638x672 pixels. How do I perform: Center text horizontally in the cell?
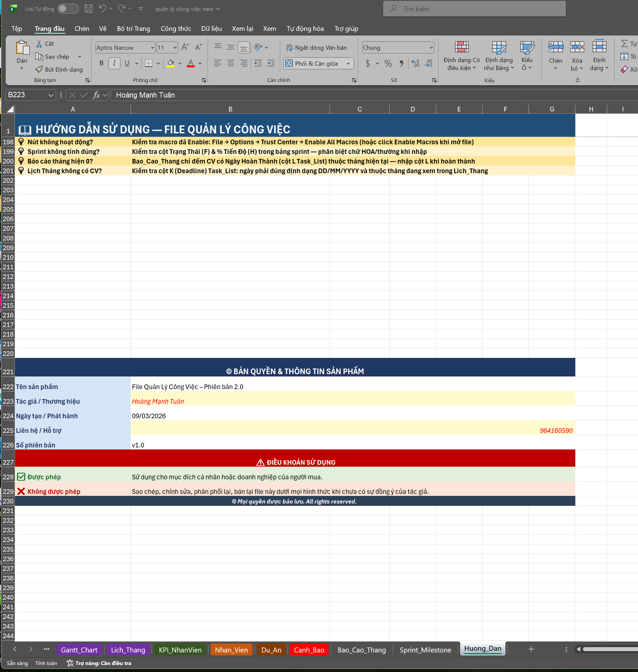pos(230,63)
